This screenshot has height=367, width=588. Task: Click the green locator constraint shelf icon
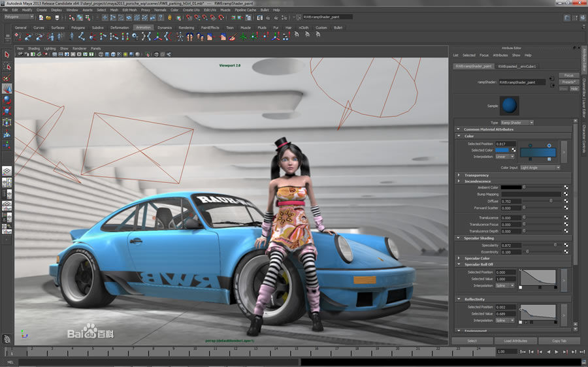[244, 37]
